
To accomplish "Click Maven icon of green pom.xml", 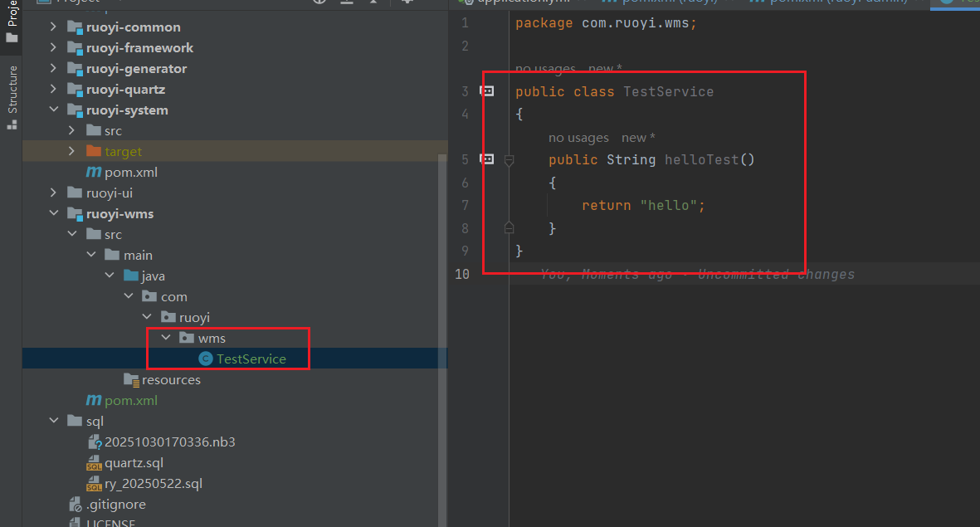I will click(94, 400).
